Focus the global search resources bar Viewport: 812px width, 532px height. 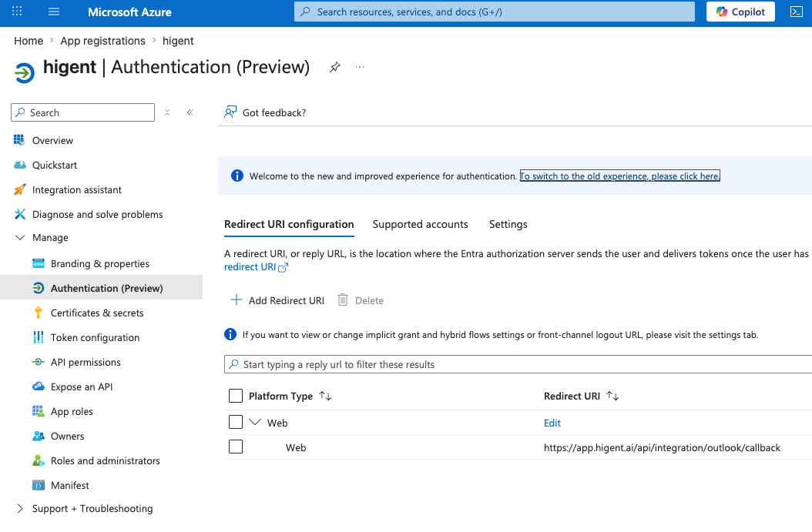pyautogui.click(x=494, y=12)
